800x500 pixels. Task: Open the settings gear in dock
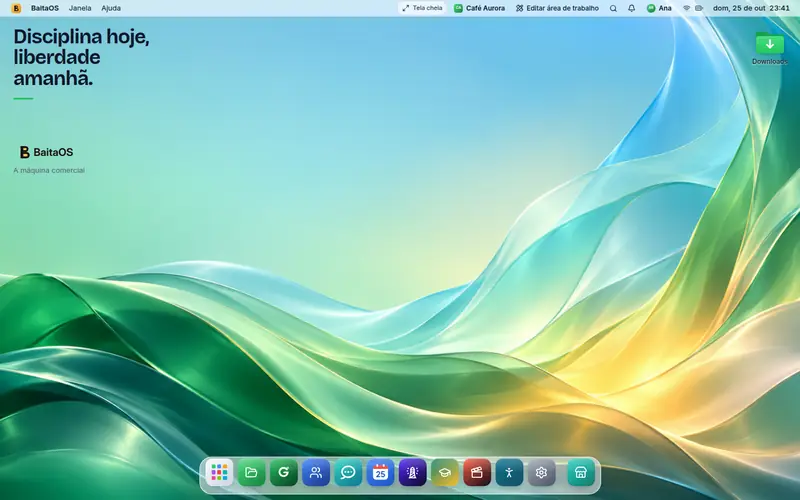[x=541, y=472]
